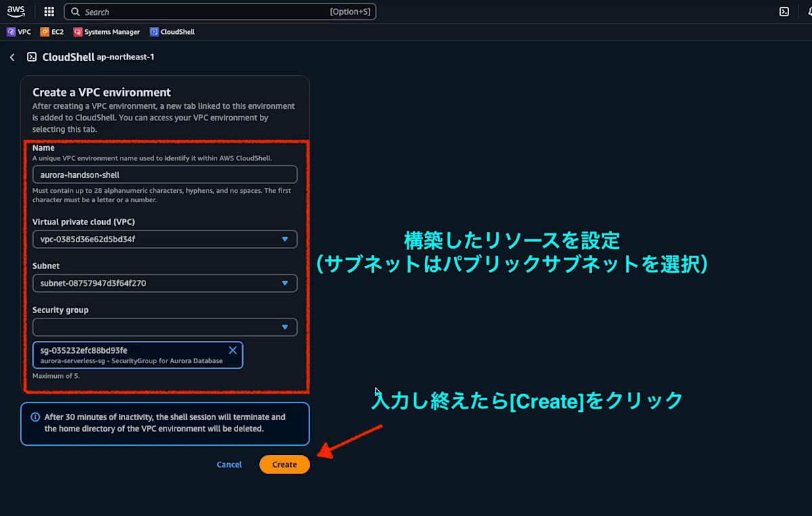The height and width of the screenshot is (516, 812).
Task: Click the ap-northeast-1 region label
Action: tap(125, 57)
